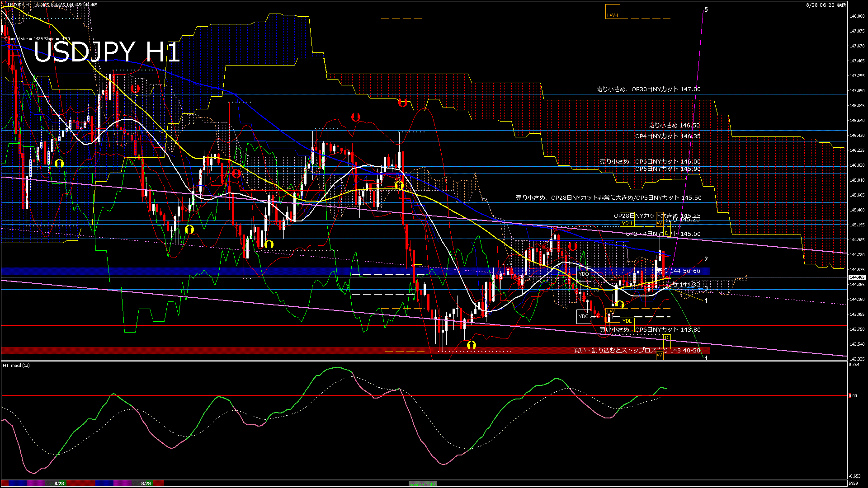Click the yellow up-arrow signal at the 143.54 low
The image size is (868, 488).
click(x=472, y=345)
